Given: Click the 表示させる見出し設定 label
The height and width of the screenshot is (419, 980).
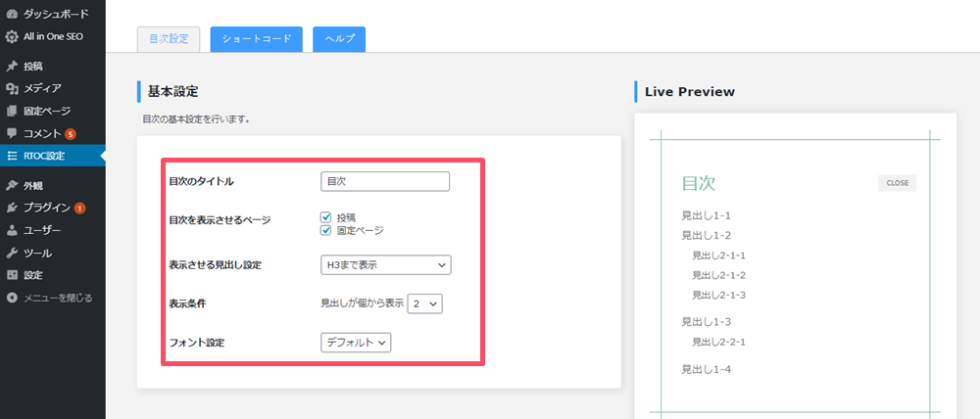Looking at the screenshot, I should point(215,265).
